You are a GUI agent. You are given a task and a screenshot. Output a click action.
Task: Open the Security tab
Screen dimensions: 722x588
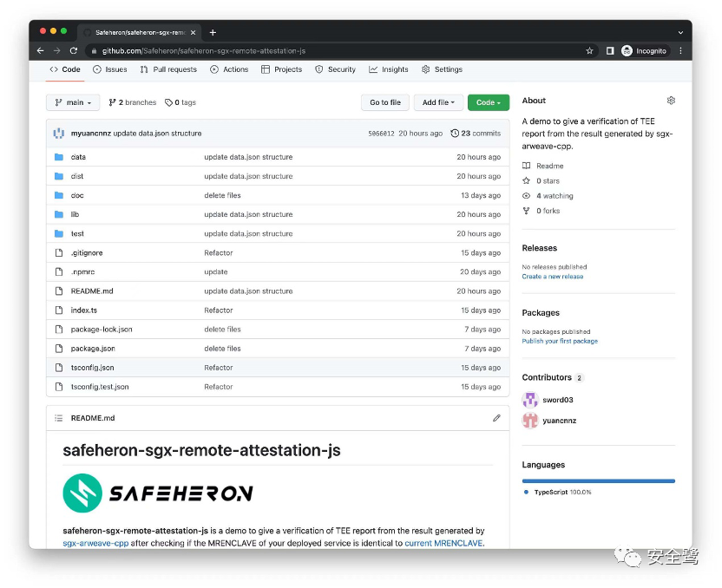(x=335, y=69)
